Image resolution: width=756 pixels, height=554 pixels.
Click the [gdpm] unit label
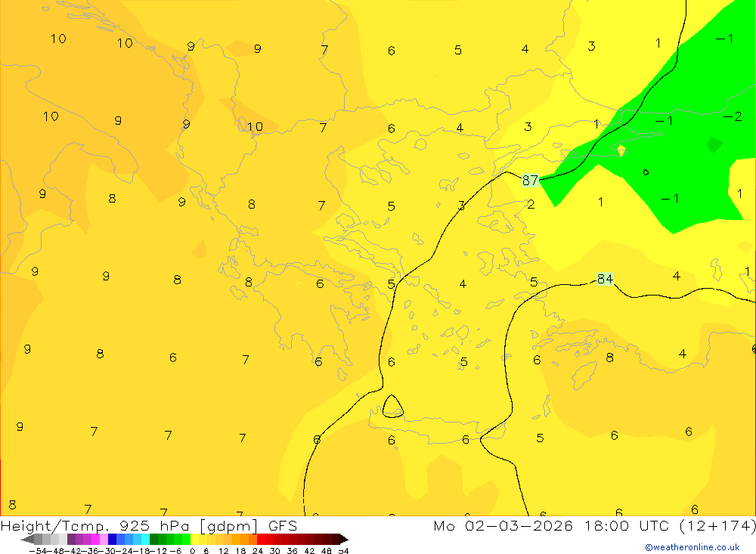228,526
